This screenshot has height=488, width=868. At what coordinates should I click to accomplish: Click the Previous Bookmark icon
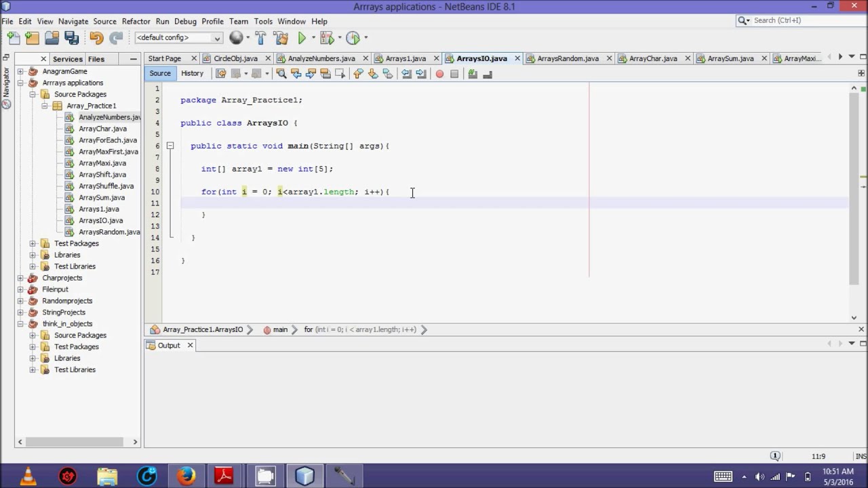click(x=358, y=73)
